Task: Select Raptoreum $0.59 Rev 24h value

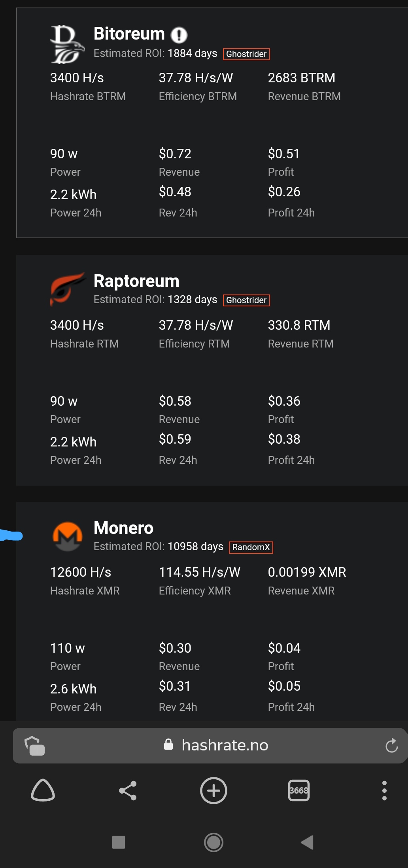Action: pos(175,439)
